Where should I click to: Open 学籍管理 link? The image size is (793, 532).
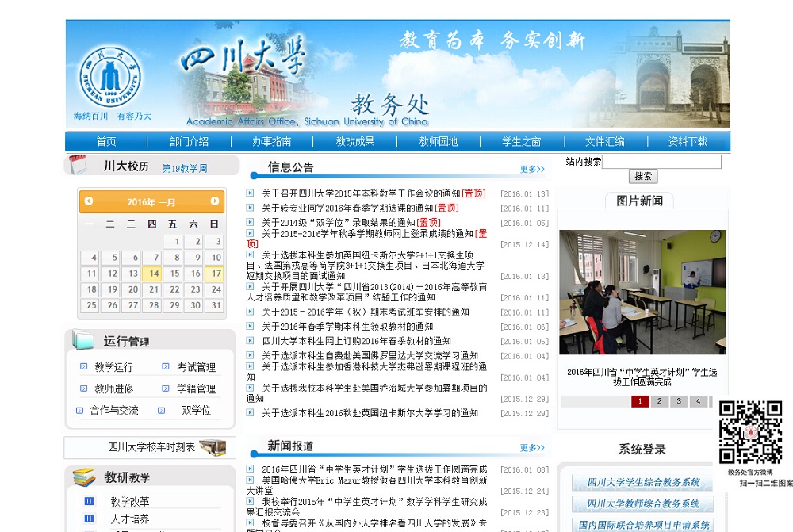pyautogui.click(x=196, y=388)
